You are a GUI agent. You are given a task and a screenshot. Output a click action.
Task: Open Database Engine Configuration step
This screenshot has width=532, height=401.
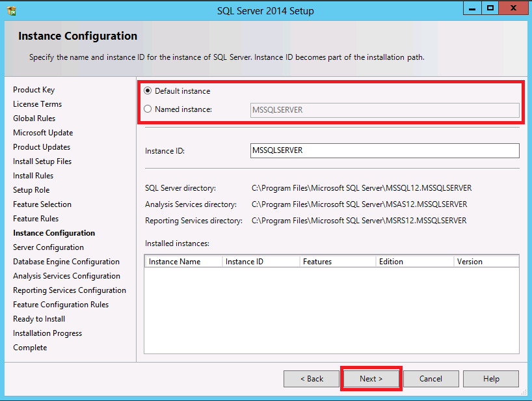[66, 262]
